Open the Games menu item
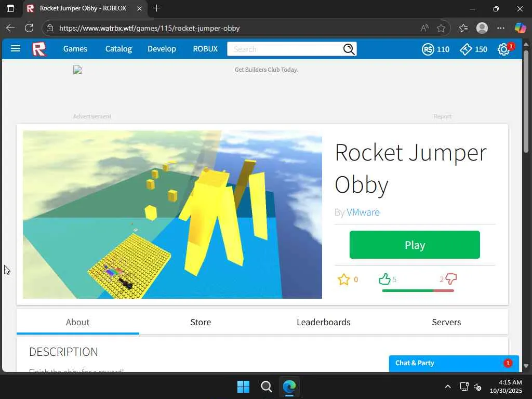532x399 pixels. (x=75, y=49)
